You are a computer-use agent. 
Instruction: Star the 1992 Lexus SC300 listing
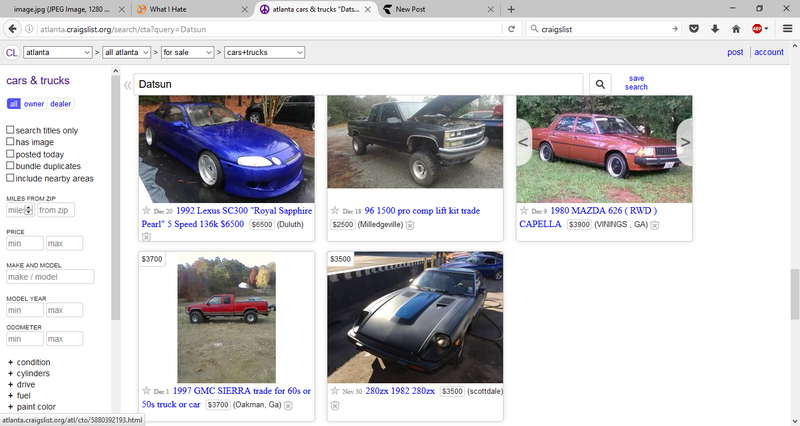[146, 210]
